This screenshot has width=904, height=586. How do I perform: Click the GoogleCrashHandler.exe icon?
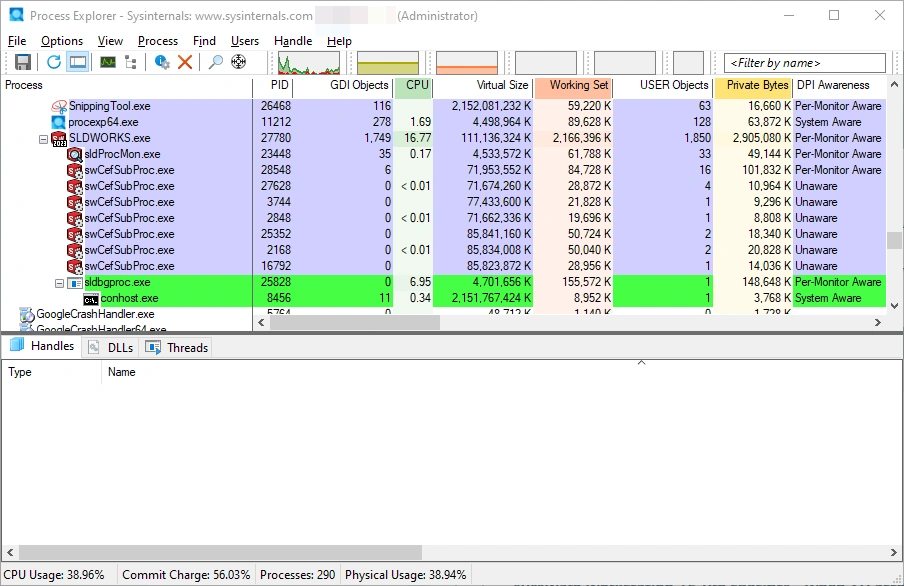coord(27,314)
